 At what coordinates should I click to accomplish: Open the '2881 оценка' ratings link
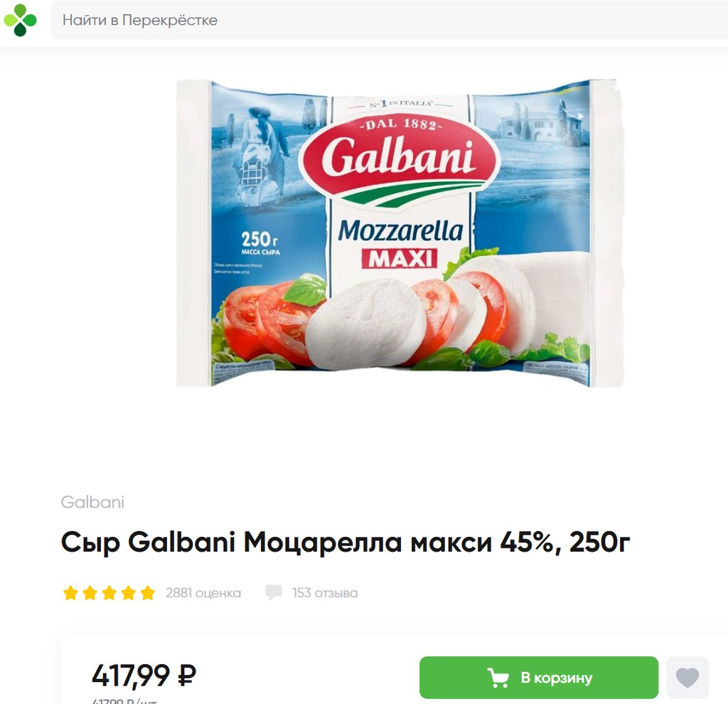[203, 593]
